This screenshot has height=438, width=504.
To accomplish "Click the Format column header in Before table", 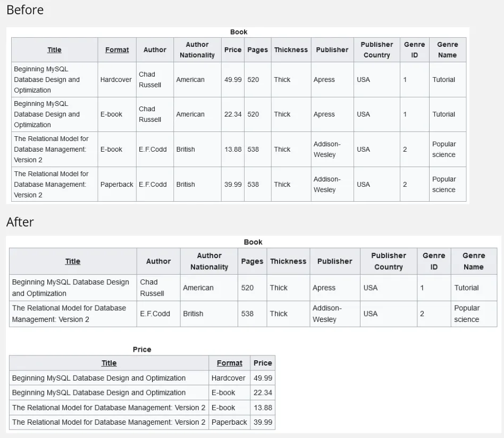I will coord(117,50).
